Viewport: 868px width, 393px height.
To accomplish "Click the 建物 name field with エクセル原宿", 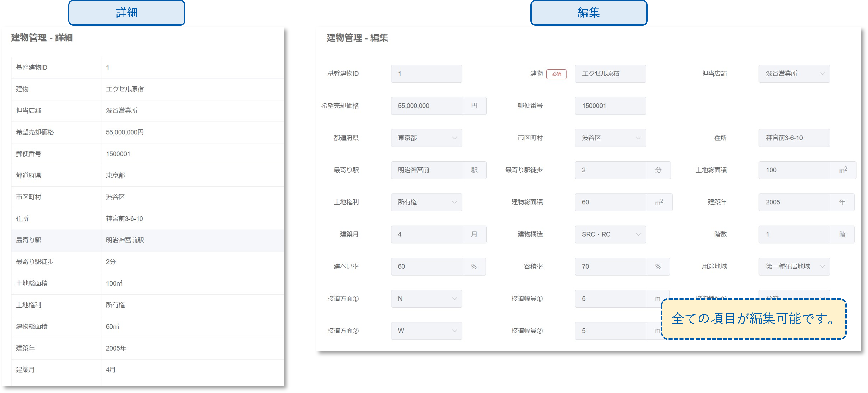I will 610,74.
